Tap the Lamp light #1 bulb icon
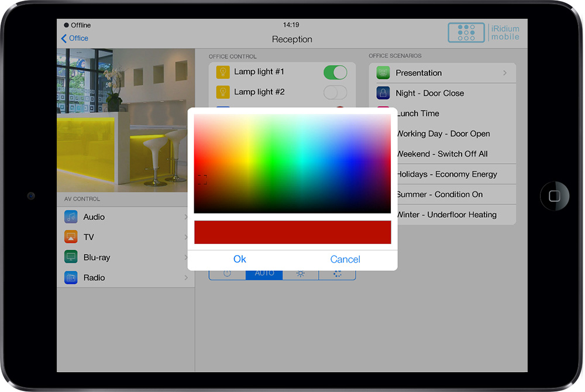The height and width of the screenshot is (392, 585). pos(222,72)
